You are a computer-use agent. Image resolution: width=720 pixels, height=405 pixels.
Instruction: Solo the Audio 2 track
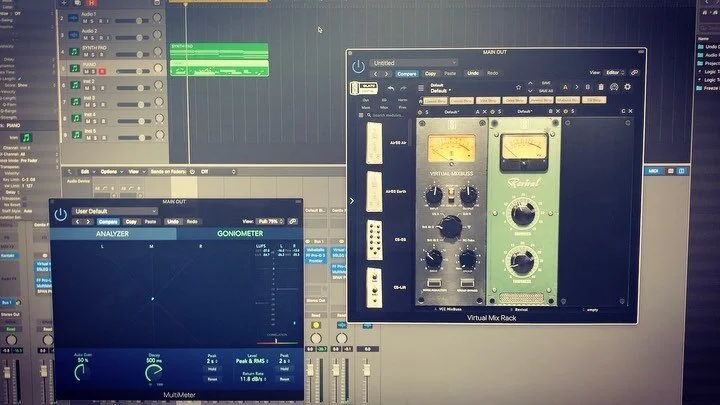(93, 38)
